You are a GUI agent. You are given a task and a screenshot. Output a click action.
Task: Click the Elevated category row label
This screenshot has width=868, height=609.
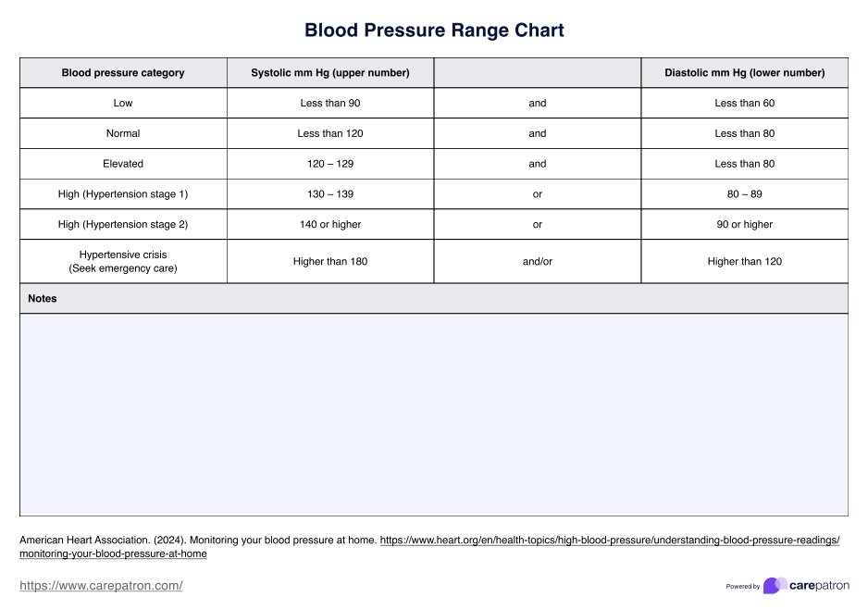point(123,164)
